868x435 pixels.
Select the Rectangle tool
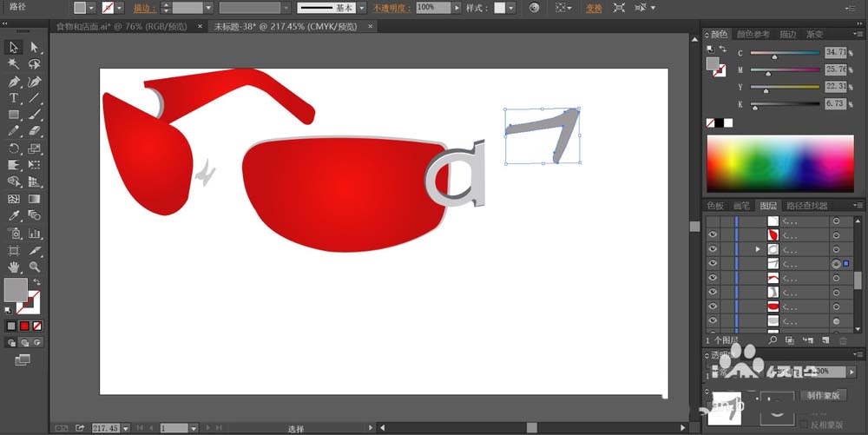tap(14, 115)
